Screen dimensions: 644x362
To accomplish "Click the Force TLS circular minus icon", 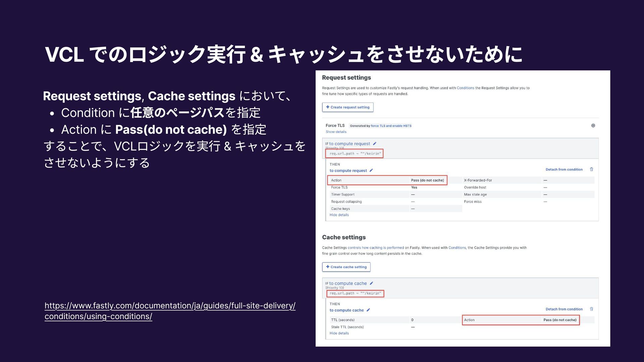I will point(593,125).
